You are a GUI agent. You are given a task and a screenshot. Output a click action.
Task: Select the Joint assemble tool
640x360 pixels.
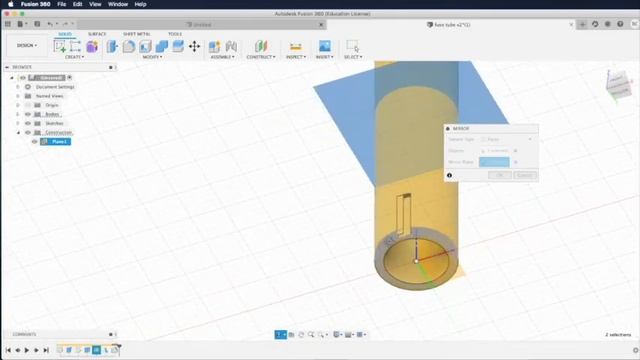231,46
